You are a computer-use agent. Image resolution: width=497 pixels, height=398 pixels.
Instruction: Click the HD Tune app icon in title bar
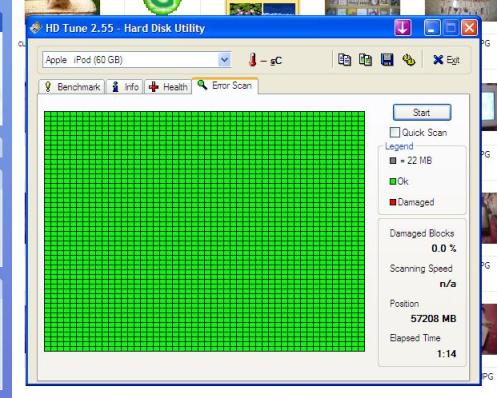coord(35,28)
